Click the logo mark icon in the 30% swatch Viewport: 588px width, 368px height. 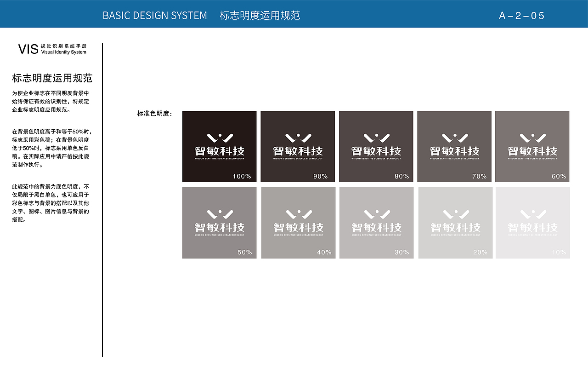point(377,214)
